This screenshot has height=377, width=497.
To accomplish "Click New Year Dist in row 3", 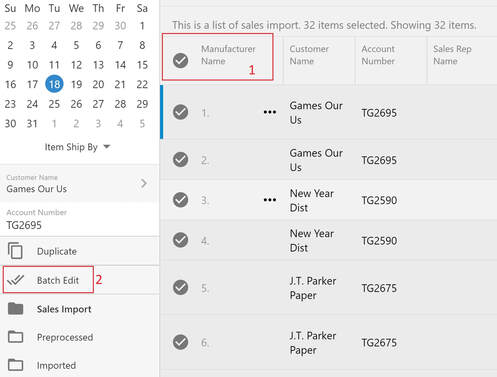I will click(x=312, y=200).
